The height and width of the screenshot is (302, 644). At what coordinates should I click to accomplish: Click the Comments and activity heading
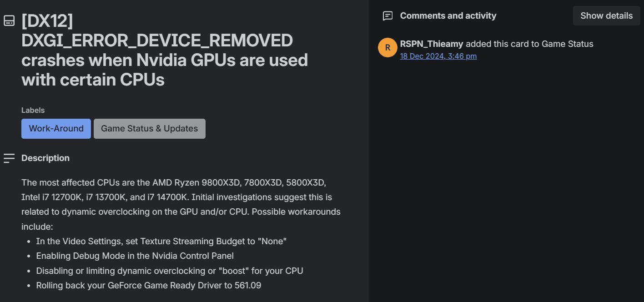(448, 16)
